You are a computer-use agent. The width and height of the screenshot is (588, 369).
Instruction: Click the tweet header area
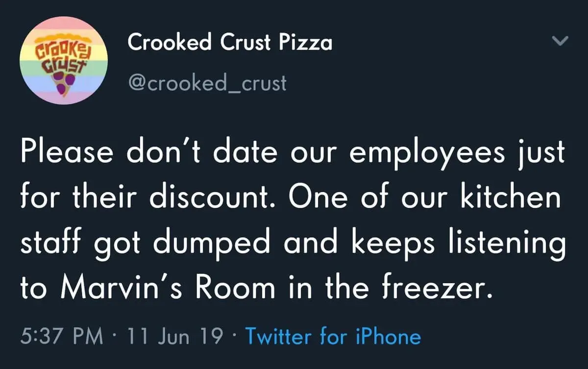point(229,59)
